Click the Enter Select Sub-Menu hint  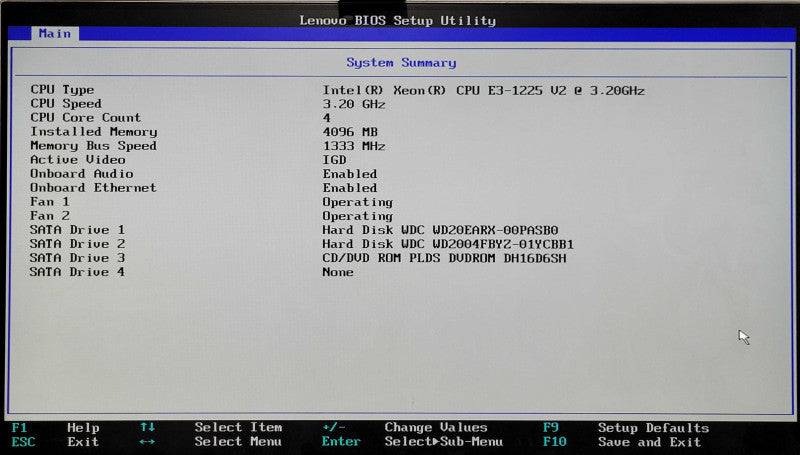412,441
